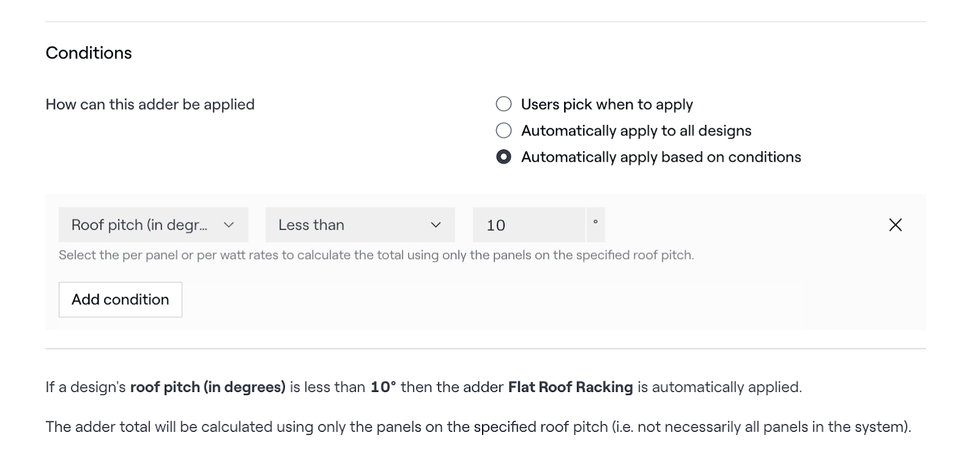
Task: Select the "Automatically apply based on conditions" radio circle
Action: (x=503, y=157)
